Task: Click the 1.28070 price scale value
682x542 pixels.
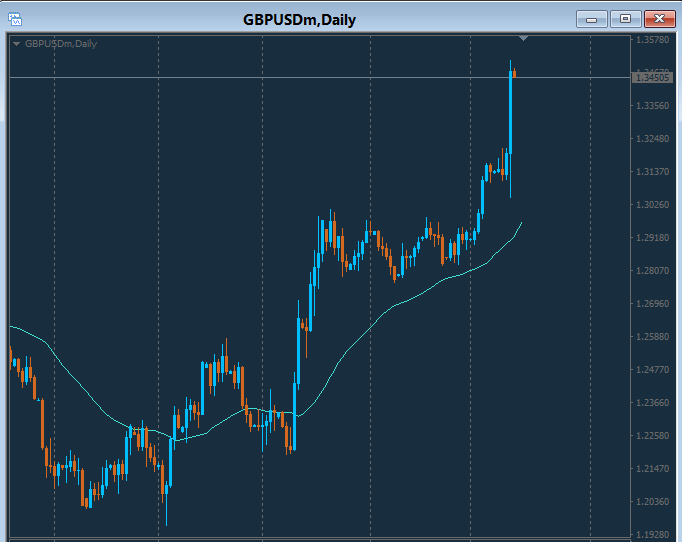Action: (652, 271)
